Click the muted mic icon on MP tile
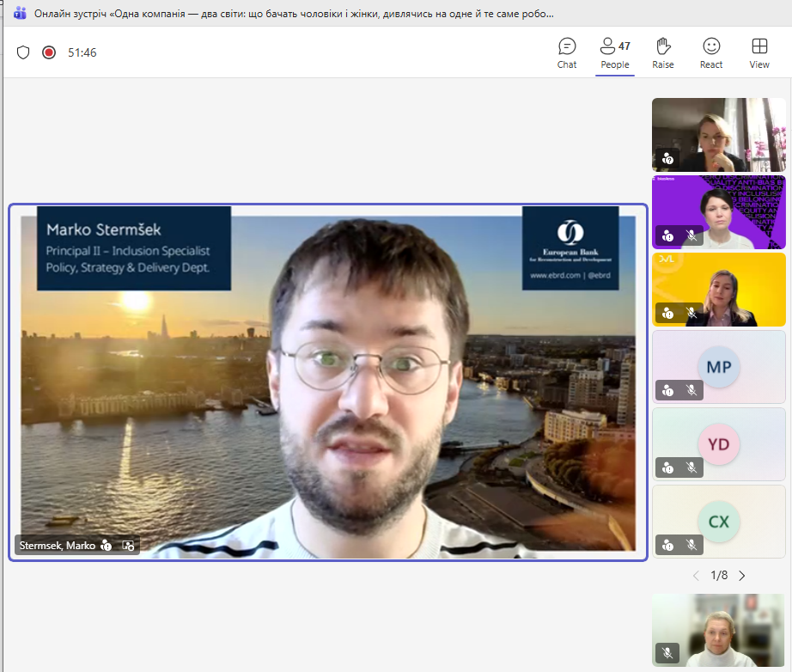Viewport: 792px width, 672px height. 691,390
